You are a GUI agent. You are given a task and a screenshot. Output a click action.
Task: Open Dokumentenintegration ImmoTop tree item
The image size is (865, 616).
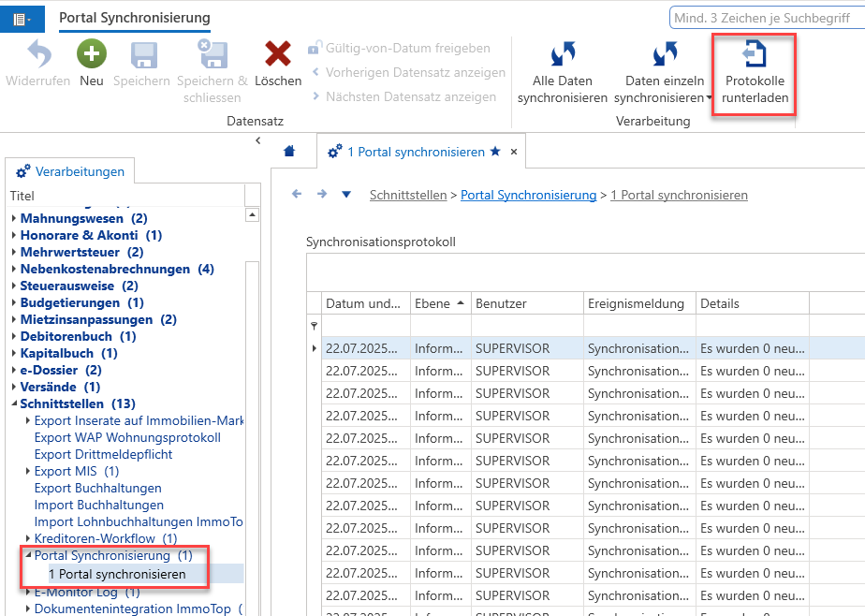coord(139,609)
